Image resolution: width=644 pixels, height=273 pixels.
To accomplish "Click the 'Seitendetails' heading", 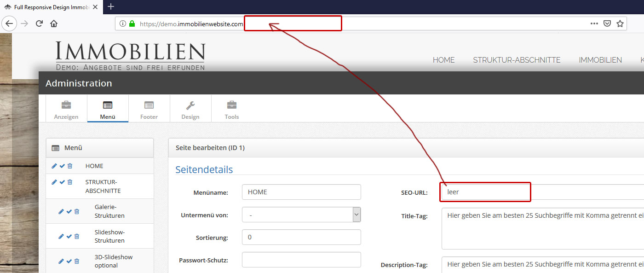I will 204,169.
